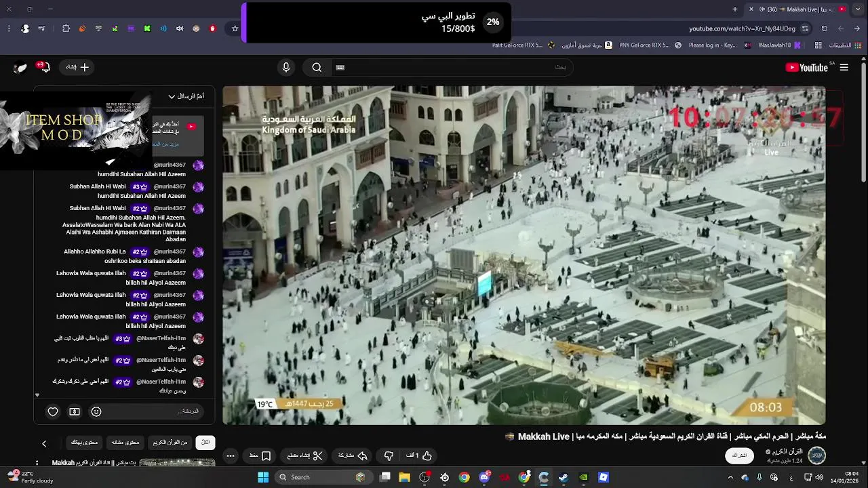
Task: Reload the page
Action: (x=824, y=28)
